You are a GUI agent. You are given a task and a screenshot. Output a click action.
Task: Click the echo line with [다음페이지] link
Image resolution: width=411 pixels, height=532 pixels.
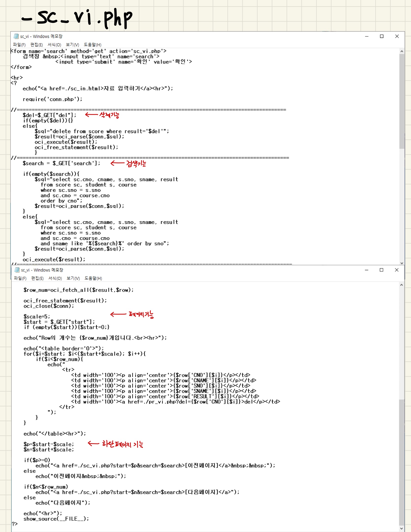coord(137,492)
